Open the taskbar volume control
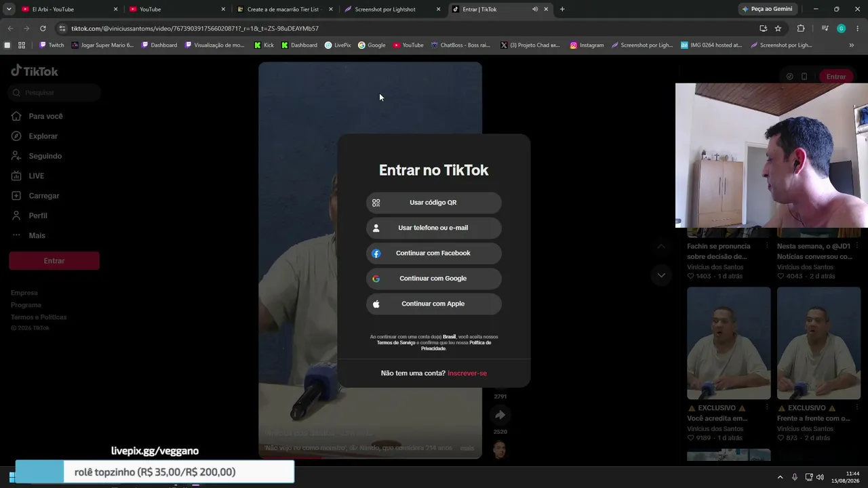Screen dimensions: 868x488 pos(820,477)
